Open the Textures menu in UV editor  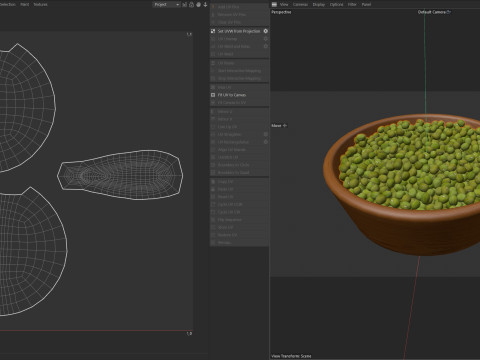tap(40, 5)
